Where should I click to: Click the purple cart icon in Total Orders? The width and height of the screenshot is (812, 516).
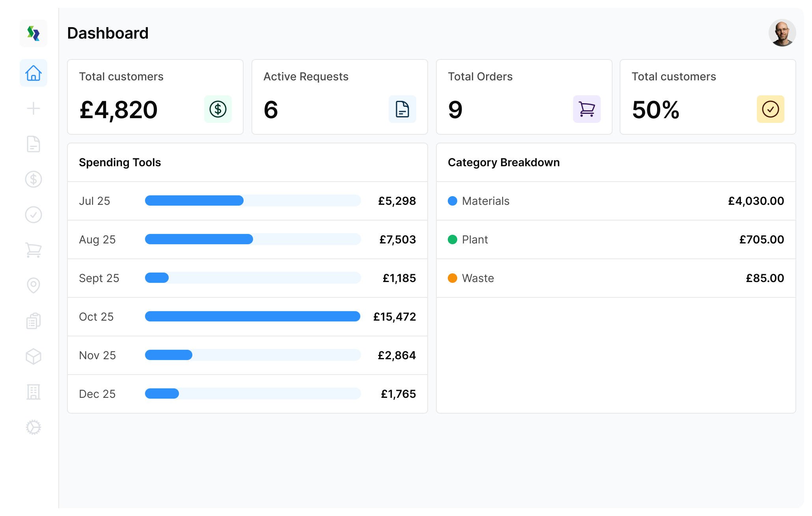(x=587, y=109)
